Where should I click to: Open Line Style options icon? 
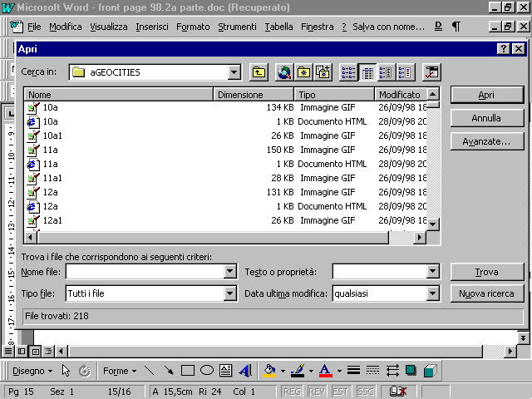[x=353, y=371]
